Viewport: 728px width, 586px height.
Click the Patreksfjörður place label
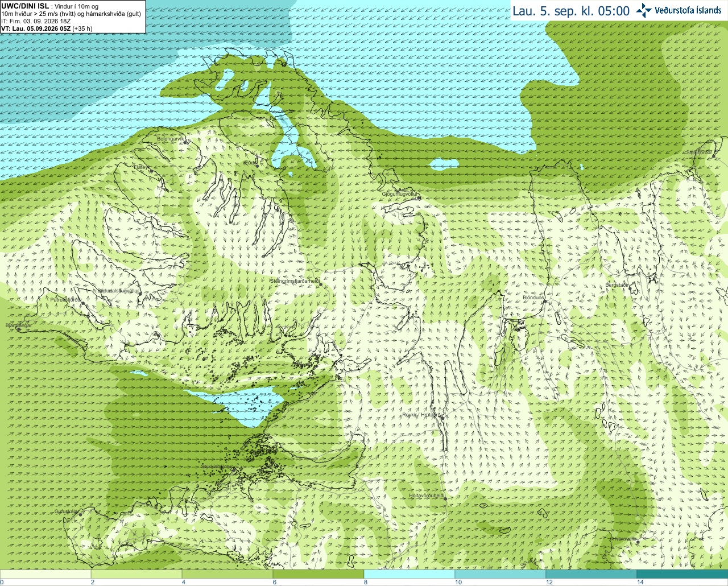coord(66,299)
